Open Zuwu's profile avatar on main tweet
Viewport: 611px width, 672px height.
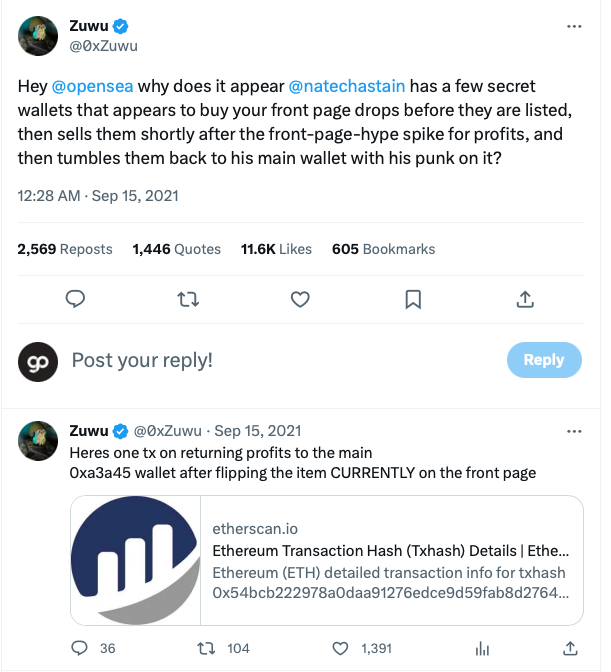[x=36, y=35]
